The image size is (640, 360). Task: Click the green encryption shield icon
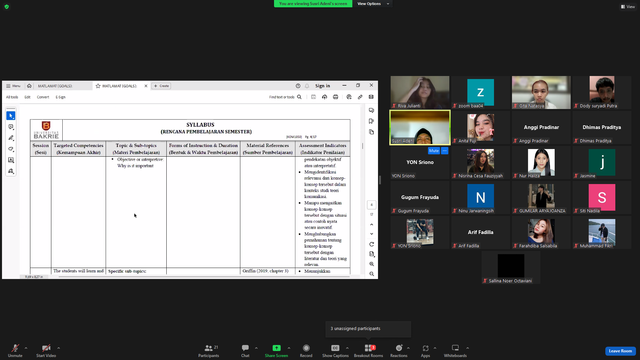(x=7, y=7)
